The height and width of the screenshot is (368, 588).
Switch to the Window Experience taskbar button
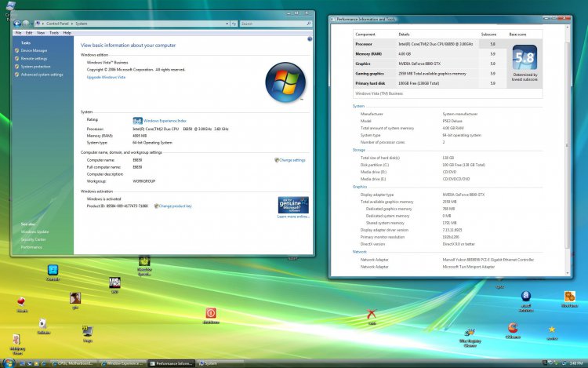(x=122, y=363)
